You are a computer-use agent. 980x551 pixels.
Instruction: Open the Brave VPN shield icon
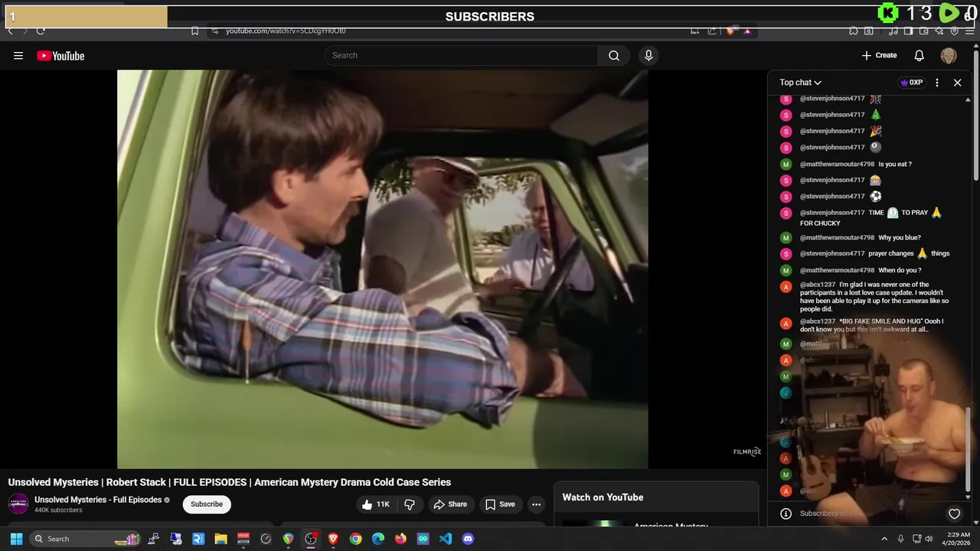[x=954, y=31]
